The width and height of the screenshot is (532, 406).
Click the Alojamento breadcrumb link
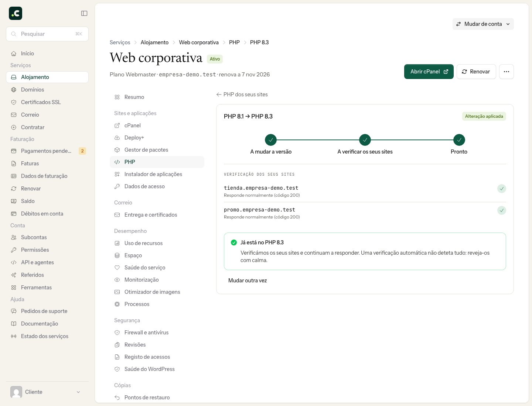pos(154,42)
